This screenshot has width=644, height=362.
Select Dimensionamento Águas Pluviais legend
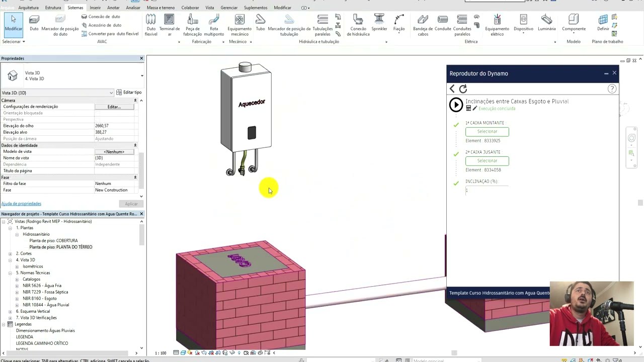(45, 330)
